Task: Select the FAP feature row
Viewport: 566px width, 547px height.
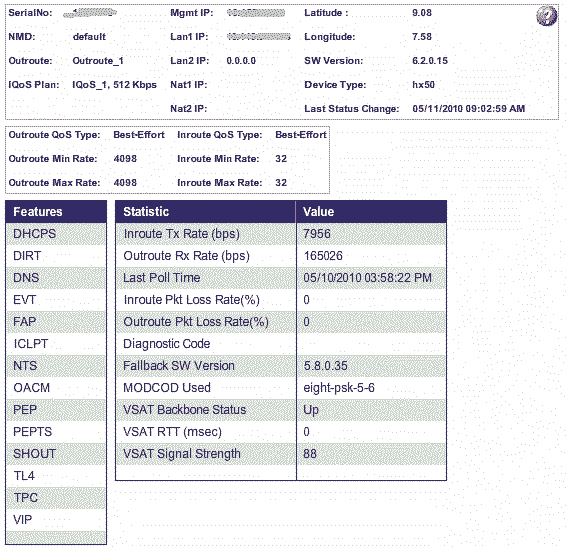Action: coord(56,322)
